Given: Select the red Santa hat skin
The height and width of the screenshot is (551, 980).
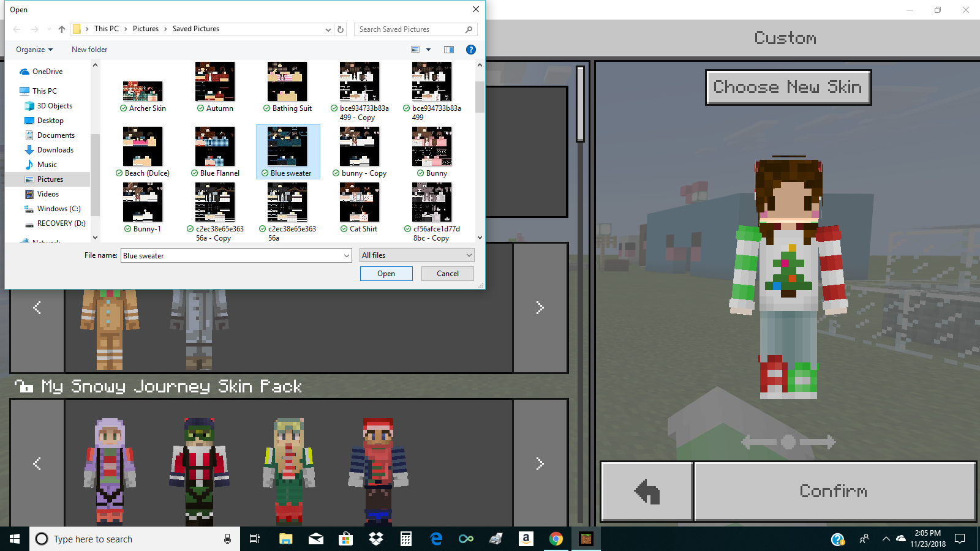Looking at the screenshot, I should point(379,470).
